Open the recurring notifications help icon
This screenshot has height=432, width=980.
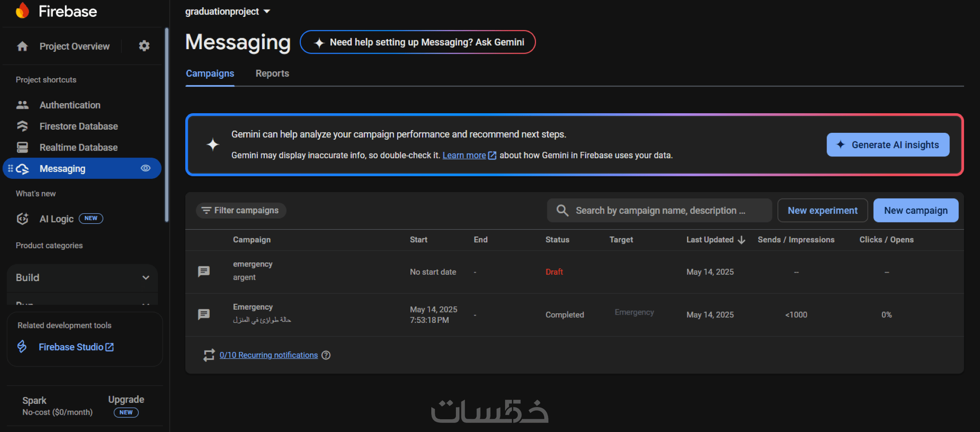tap(326, 355)
